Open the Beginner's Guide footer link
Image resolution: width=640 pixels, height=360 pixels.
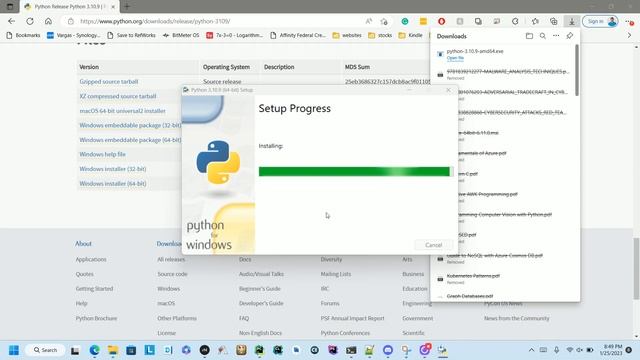260,289
